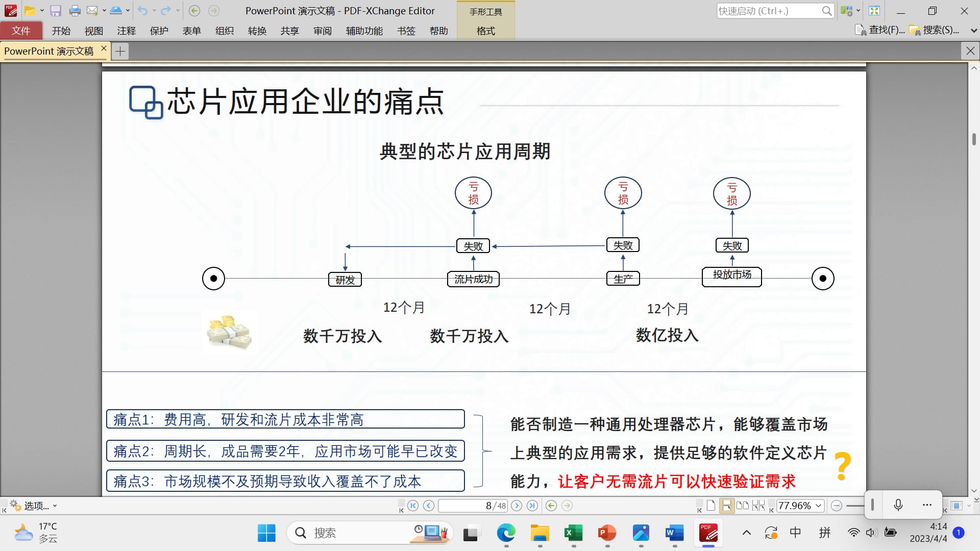Screen dimensions: 980x551
Task: Click the Save floppy disk icon
Action: tap(56, 11)
